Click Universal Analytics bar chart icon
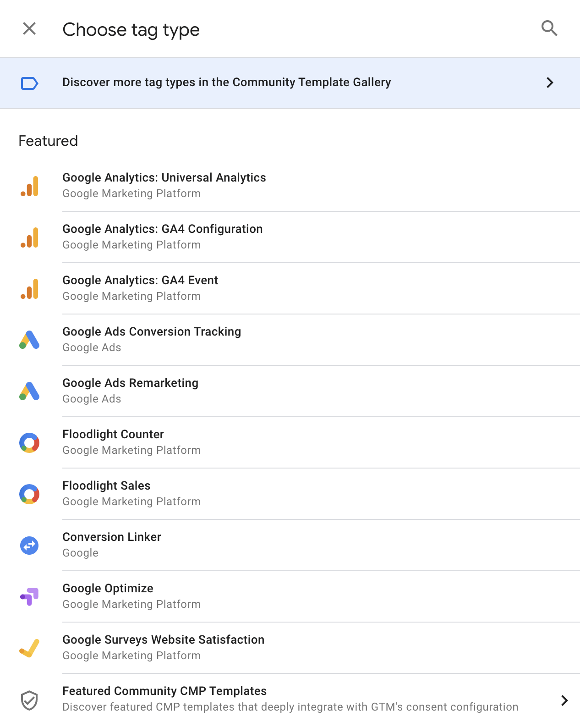580x728 pixels. pyautogui.click(x=29, y=186)
